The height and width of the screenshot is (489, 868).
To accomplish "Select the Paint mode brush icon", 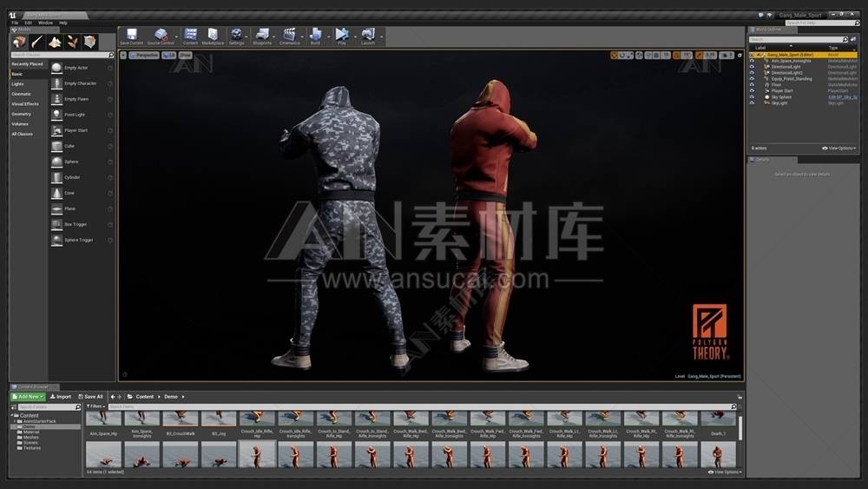I will point(37,42).
